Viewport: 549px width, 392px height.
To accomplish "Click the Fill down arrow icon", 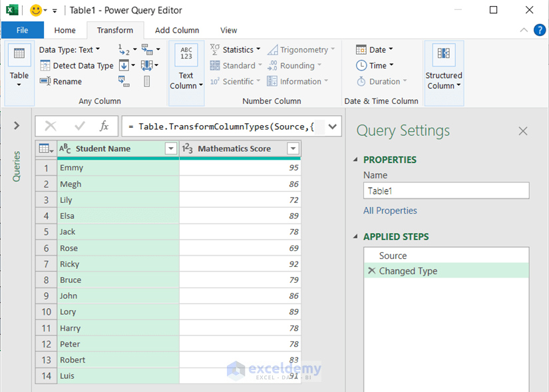I will 124,65.
